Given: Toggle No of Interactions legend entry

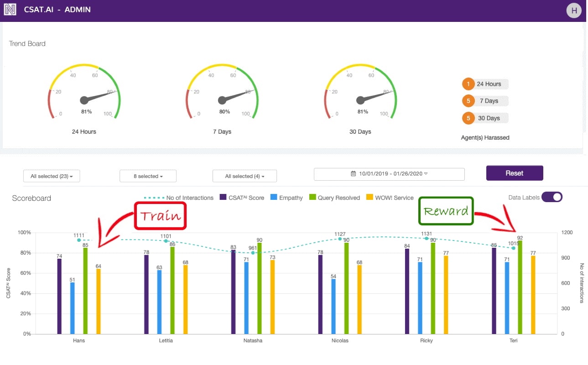Looking at the screenshot, I should point(179,198).
